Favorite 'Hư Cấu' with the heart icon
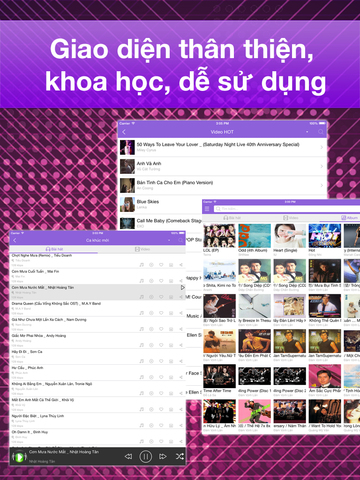This screenshot has height=480, width=360. tap(161, 377)
